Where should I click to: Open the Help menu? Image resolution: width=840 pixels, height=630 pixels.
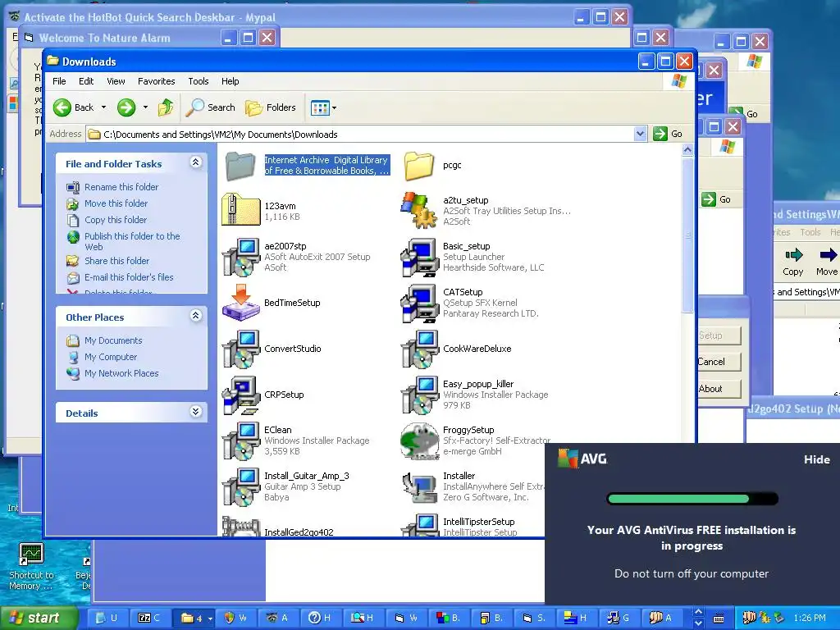click(231, 81)
